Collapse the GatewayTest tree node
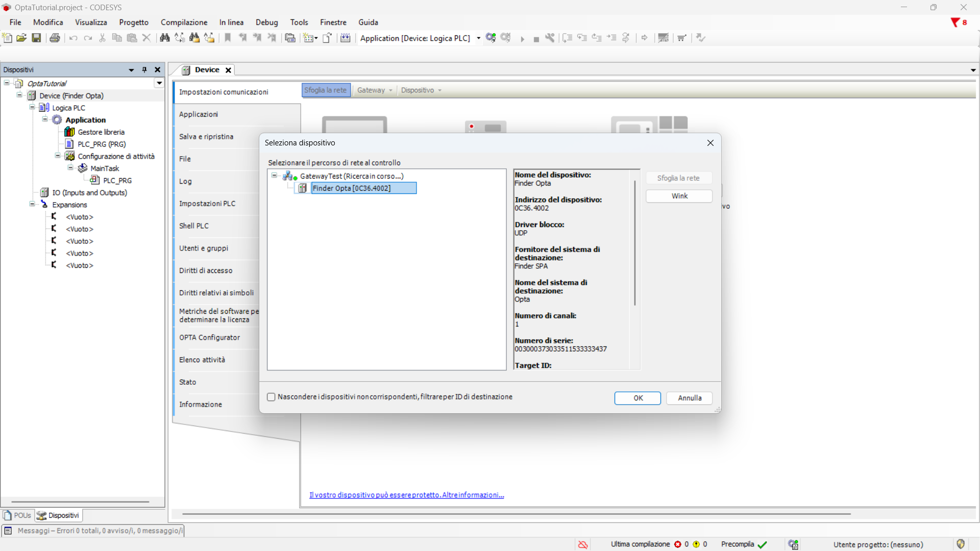 (274, 176)
